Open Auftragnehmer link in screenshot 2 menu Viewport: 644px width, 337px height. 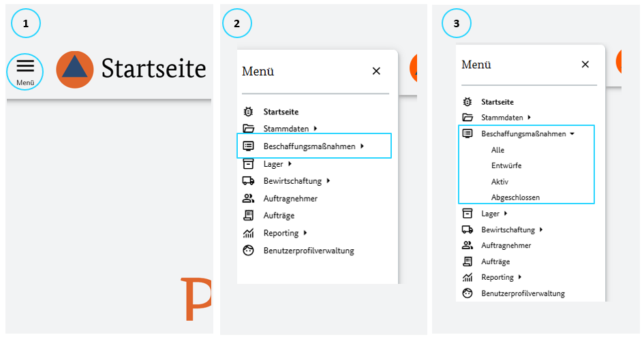click(290, 198)
